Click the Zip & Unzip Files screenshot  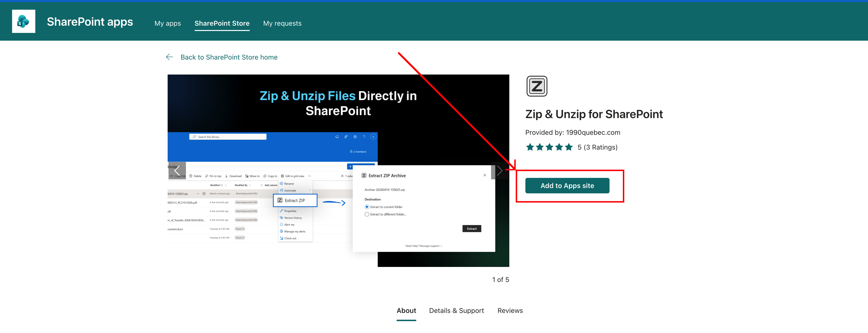click(x=338, y=171)
